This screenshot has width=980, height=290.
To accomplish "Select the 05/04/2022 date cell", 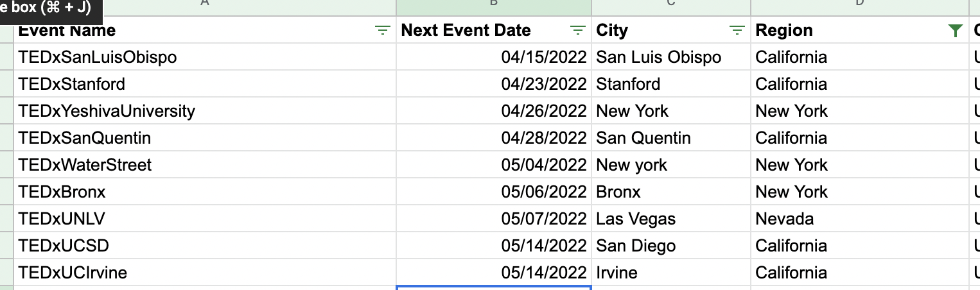I will coord(494,165).
